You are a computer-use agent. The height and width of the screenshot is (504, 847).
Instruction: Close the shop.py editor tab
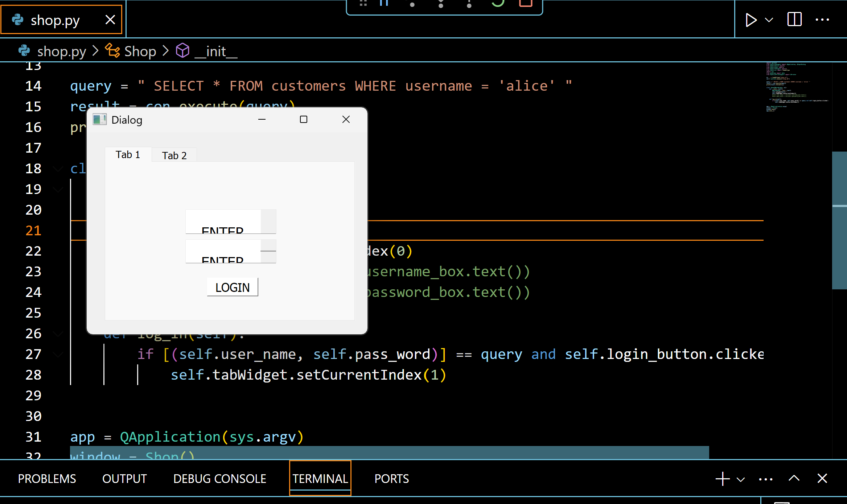(x=110, y=20)
